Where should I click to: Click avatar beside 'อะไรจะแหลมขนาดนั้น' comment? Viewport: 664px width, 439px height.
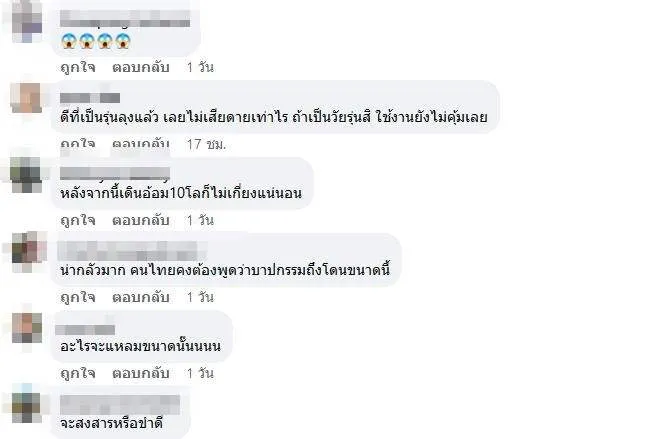[26, 328]
